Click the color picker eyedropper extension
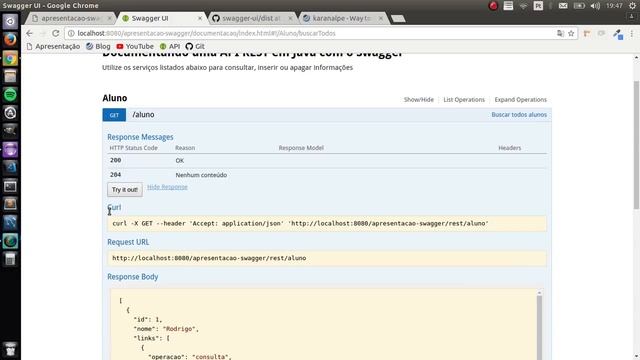The width and height of the screenshot is (640, 360). click(x=618, y=34)
